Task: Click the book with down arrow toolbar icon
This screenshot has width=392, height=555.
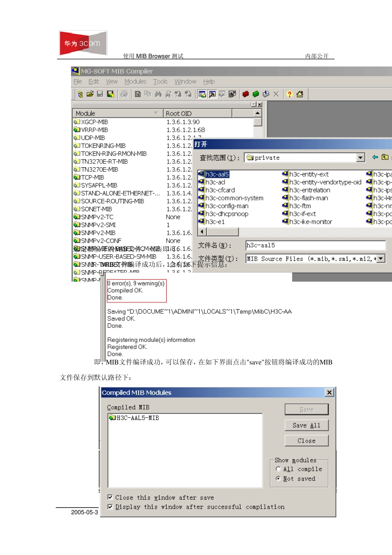Action: pos(266,94)
